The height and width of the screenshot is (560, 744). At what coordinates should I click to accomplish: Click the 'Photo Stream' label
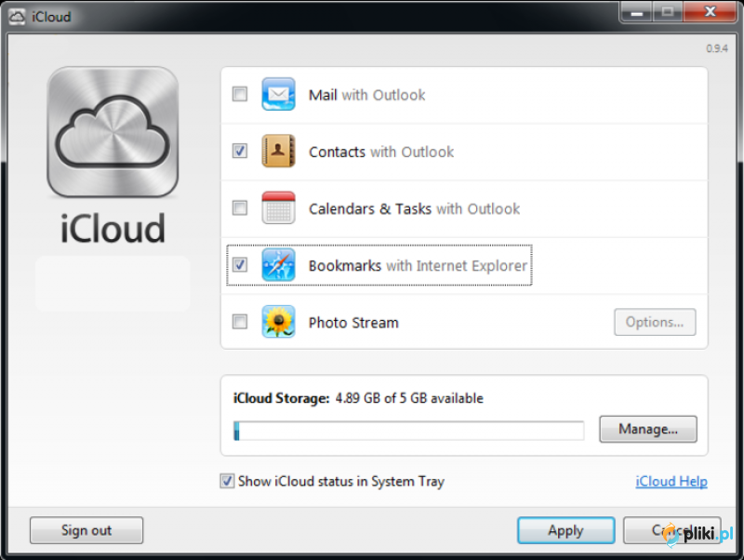[x=353, y=323]
